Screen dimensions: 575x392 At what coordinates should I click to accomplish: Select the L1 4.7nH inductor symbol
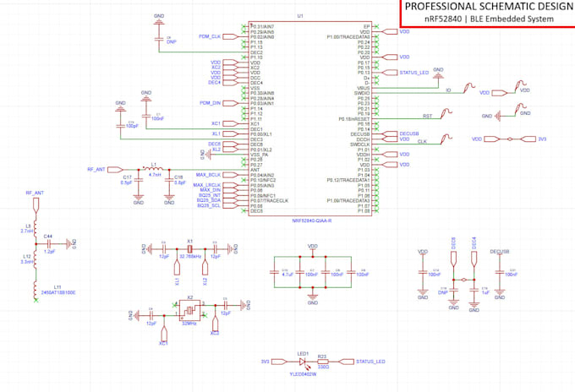pyautogui.click(x=154, y=168)
